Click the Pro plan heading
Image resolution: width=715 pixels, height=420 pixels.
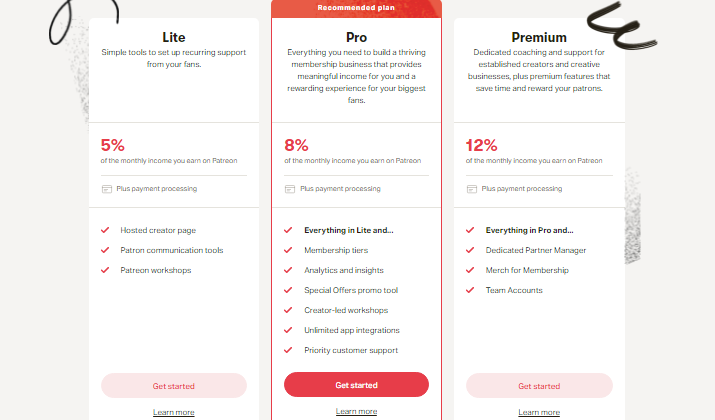(356, 37)
